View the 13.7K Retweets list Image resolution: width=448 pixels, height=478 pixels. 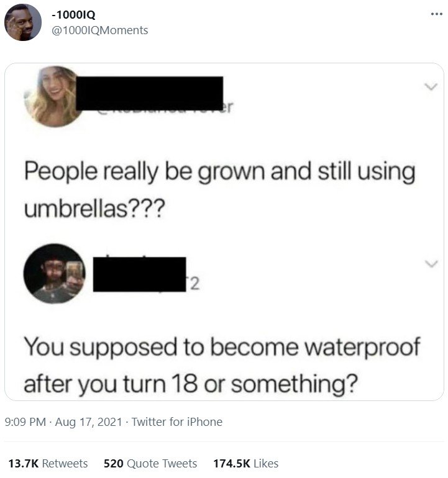pos(48,463)
